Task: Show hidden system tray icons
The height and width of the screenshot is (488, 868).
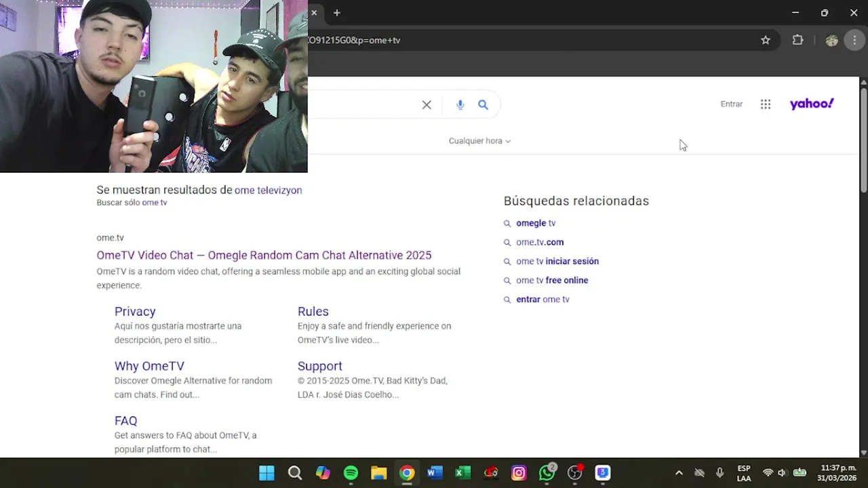Action: pos(679,473)
